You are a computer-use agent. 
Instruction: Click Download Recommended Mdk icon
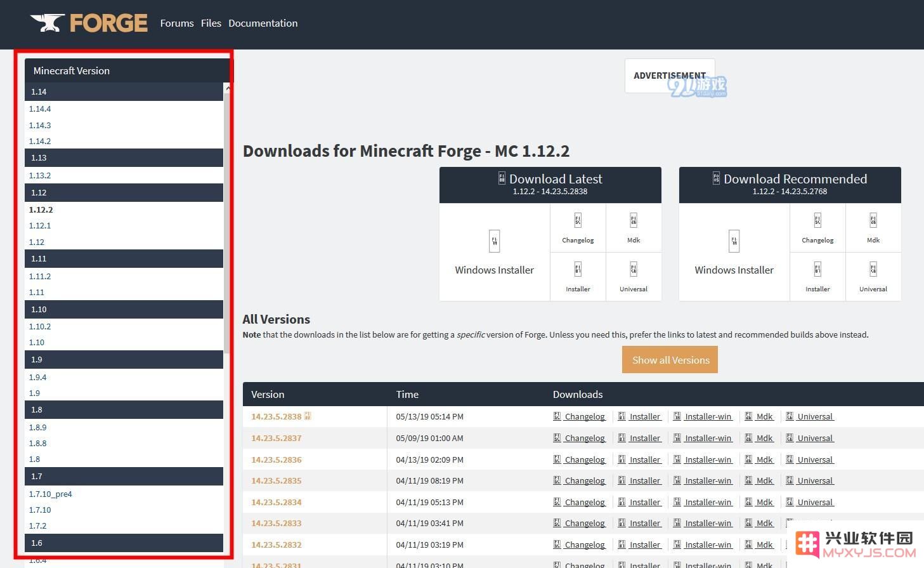[873, 220]
